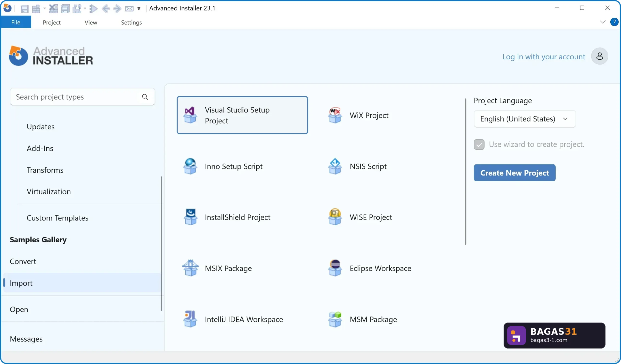
Task: Click Log in with your account link
Action: (544, 57)
